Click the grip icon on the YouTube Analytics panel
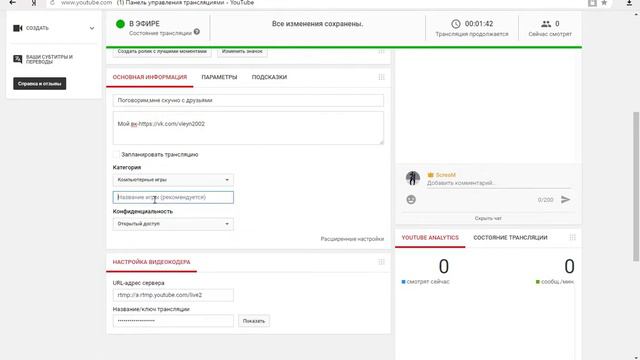 pyautogui.click(x=573, y=238)
